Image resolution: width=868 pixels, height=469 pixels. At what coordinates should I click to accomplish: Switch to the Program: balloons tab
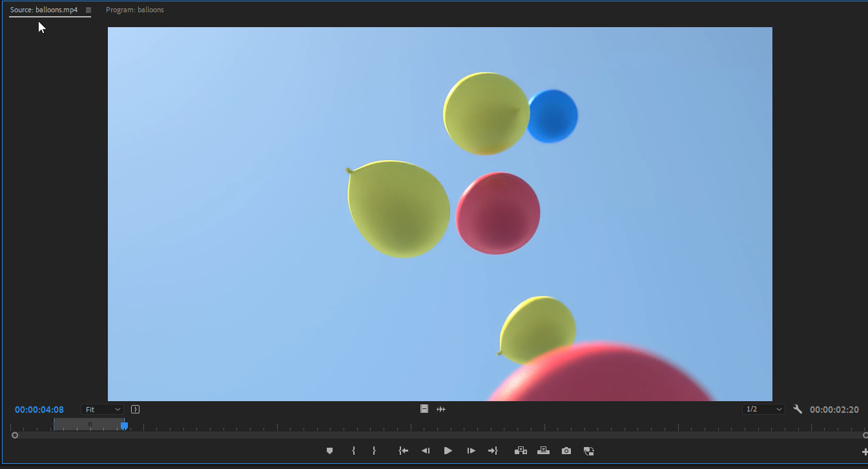pyautogui.click(x=135, y=10)
